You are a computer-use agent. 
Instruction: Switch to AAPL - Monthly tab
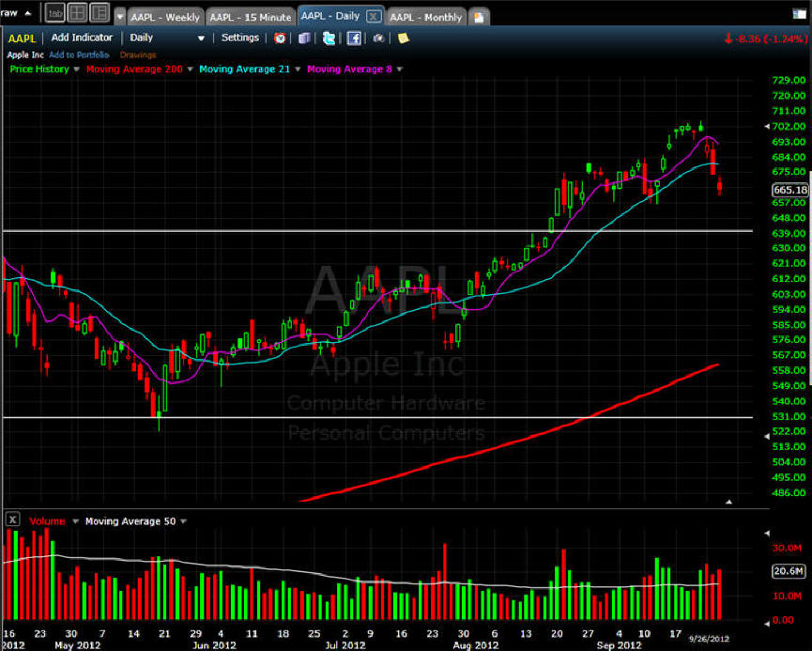click(425, 17)
